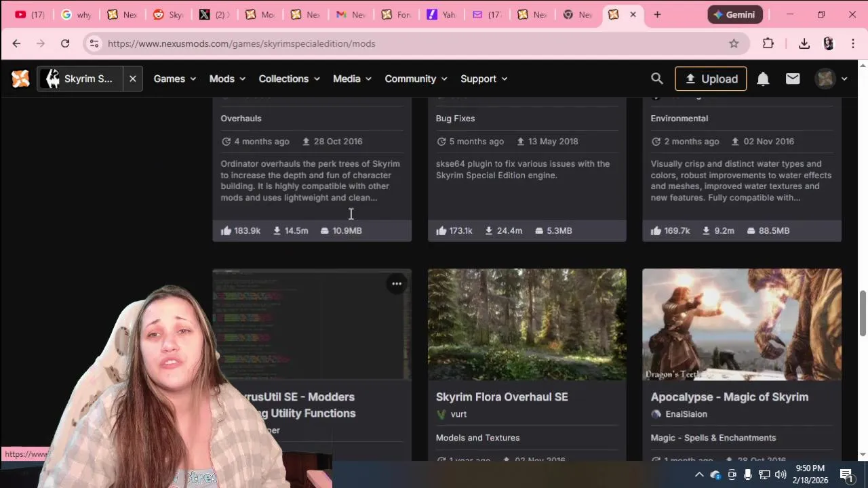868x488 pixels.
Task: Click the Bug Fixes category link
Action: coord(455,118)
